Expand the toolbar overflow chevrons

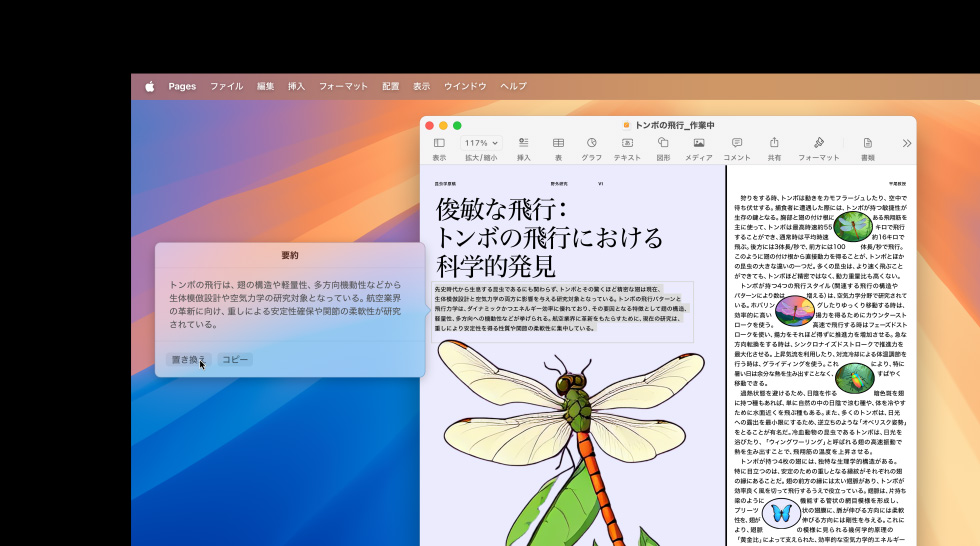[906, 144]
